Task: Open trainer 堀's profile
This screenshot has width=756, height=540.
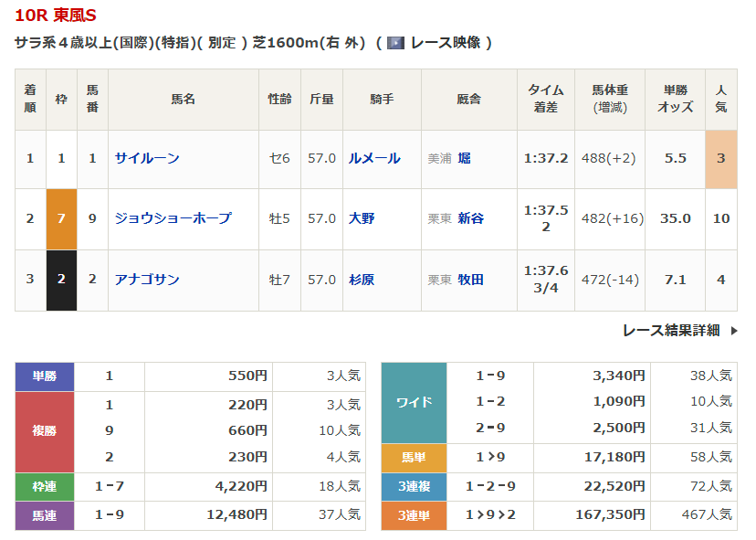Action: click(465, 158)
